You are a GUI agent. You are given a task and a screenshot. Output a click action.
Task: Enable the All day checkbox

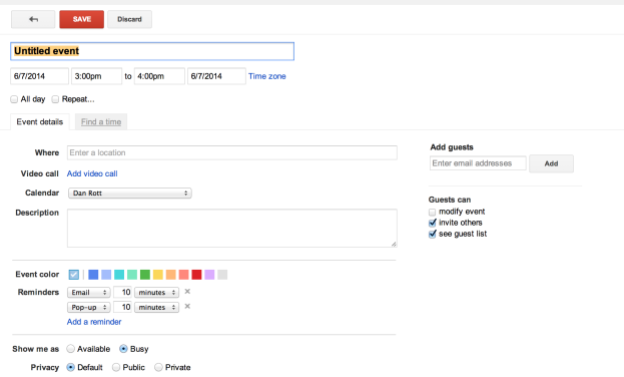[x=14, y=99]
